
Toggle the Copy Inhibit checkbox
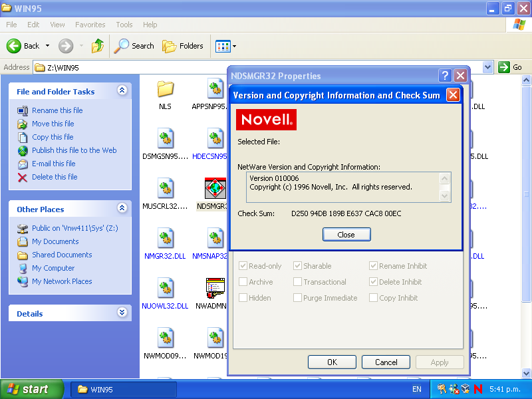click(373, 297)
